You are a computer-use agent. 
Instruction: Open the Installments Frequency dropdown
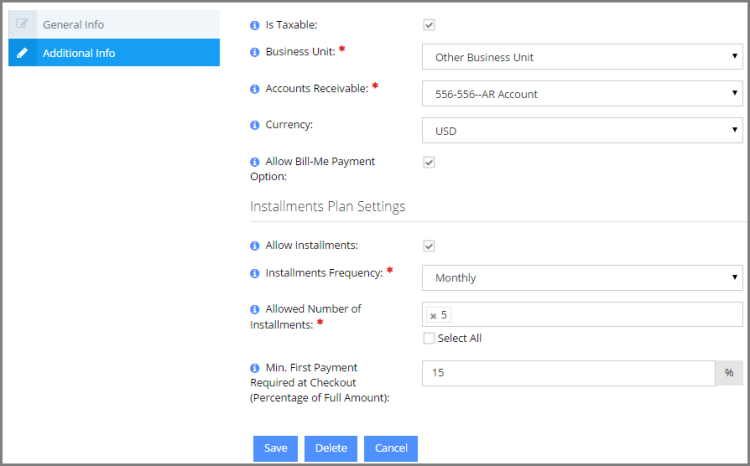(582, 278)
